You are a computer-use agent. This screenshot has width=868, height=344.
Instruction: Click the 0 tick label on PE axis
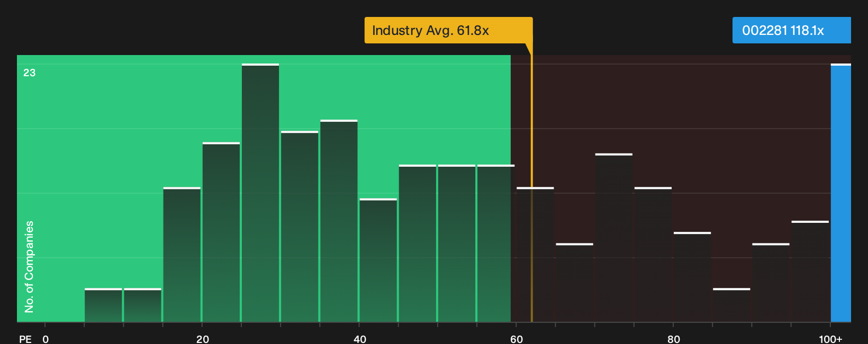tap(46, 339)
